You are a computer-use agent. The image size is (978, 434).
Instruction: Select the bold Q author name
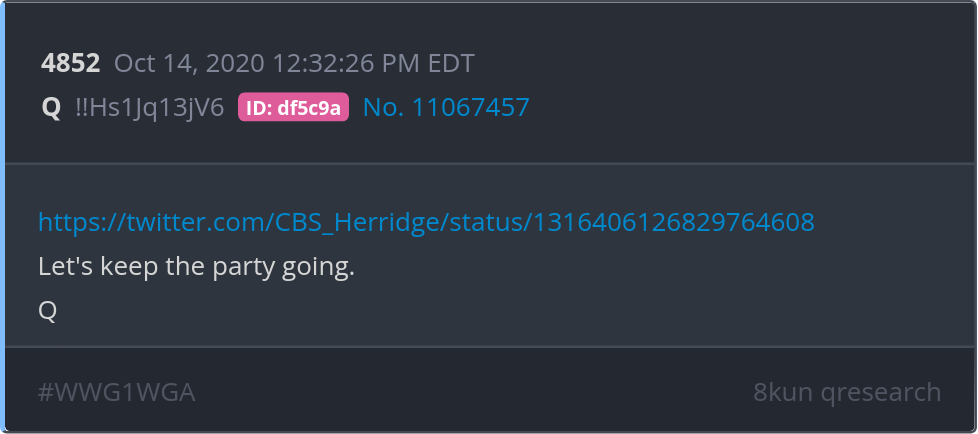pyautogui.click(x=51, y=108)
